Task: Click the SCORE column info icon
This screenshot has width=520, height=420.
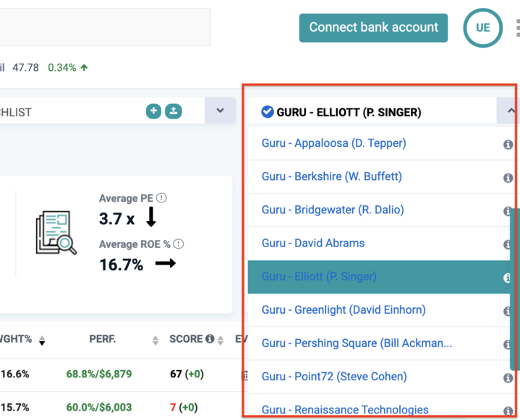Action: pos(210,338)
